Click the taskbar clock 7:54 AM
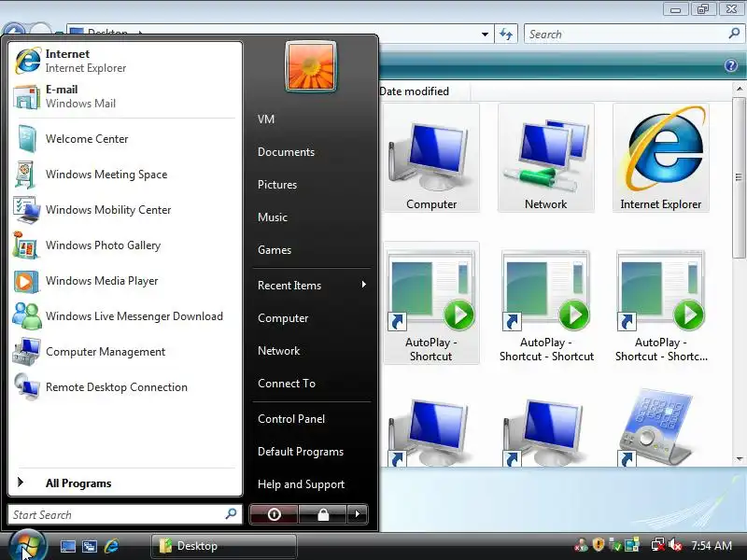The image size is (747, 560). [712, 546]
